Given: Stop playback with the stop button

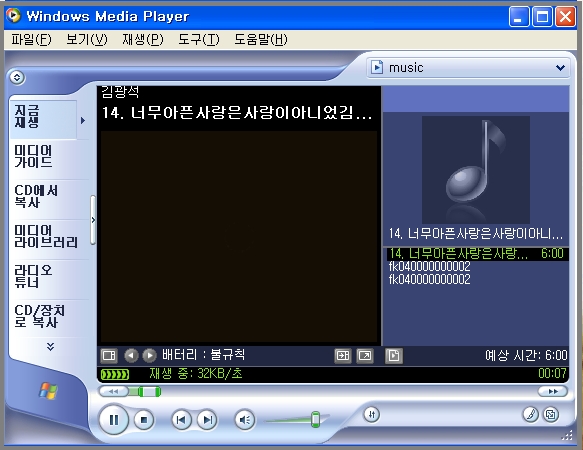Looking at the screenshot, I should click(144, 420).
